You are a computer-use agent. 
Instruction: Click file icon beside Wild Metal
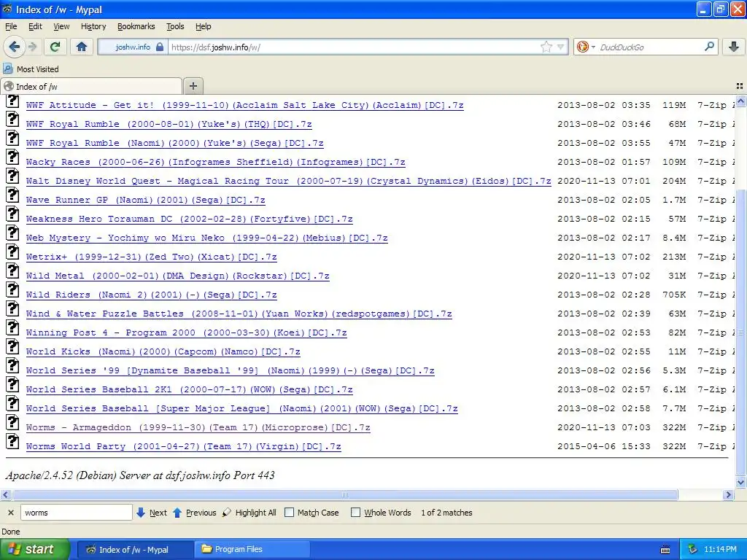[12, 271]
